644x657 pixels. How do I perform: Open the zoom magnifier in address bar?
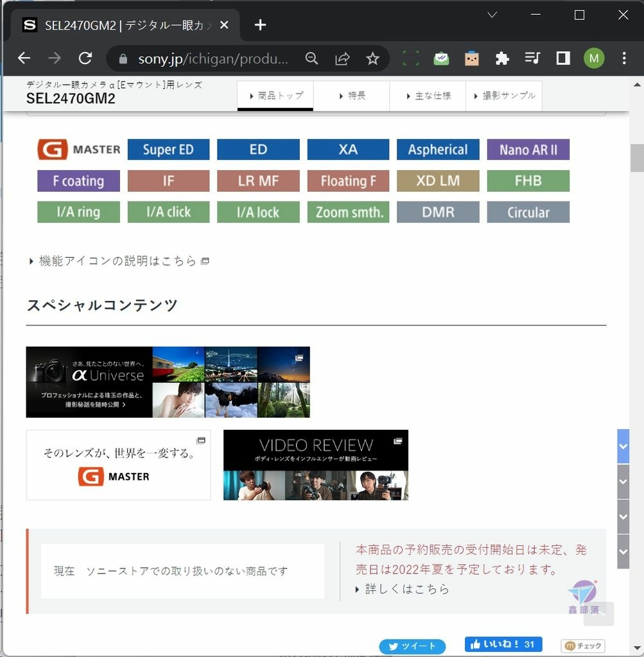311,58
